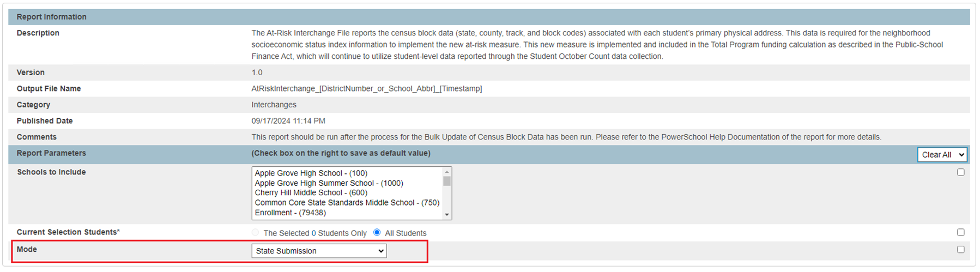Viewport: 980px width, 272px height.
Task: Select the All Students radio button
Action: point(377,232)
